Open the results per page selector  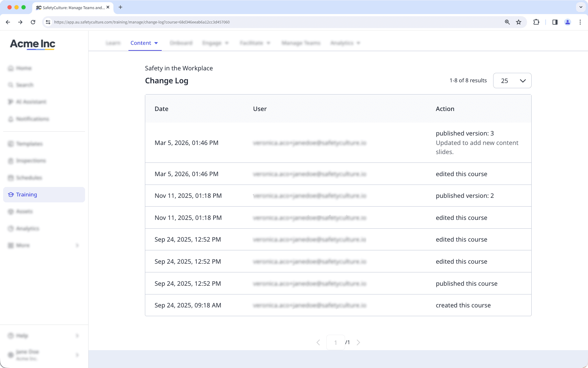click(512, 81)
